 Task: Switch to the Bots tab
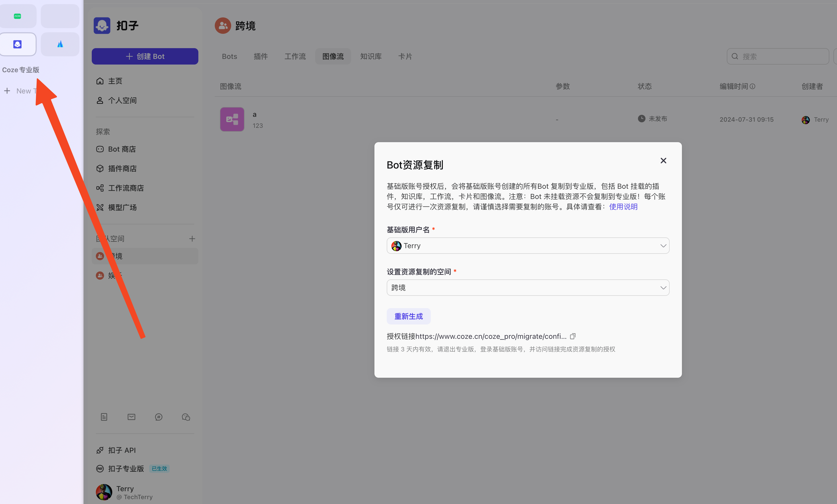pos(230,56)
